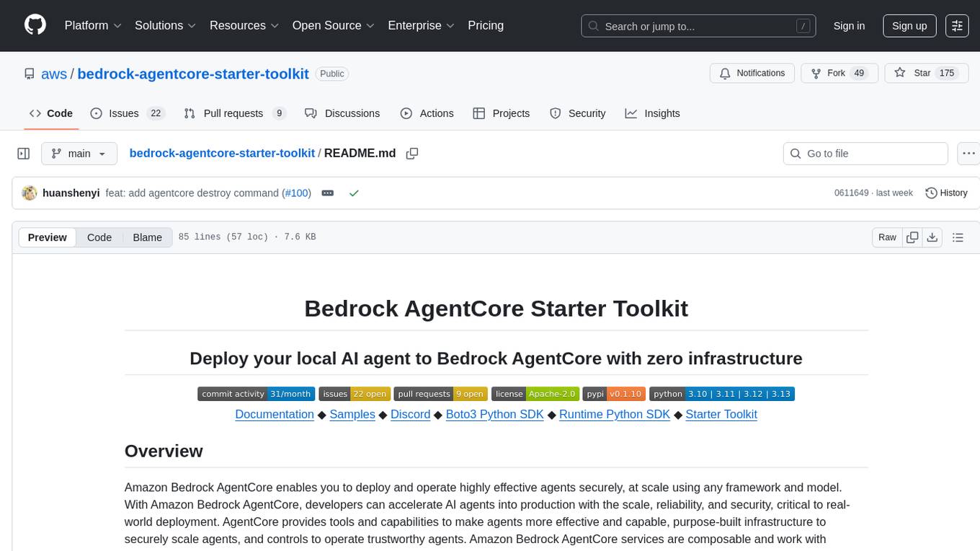The image size is (980, 551).
Task: Switch to the Blame view
Action: (147, 237)
